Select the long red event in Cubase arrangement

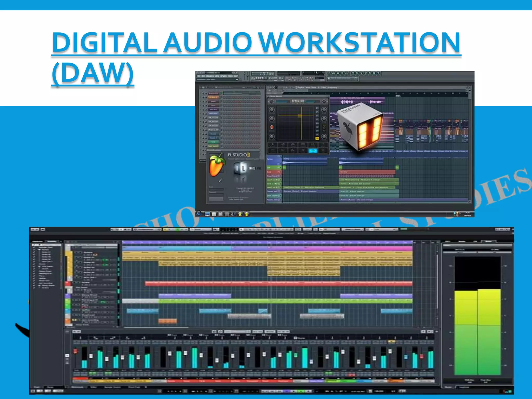[x=279, y=284]
